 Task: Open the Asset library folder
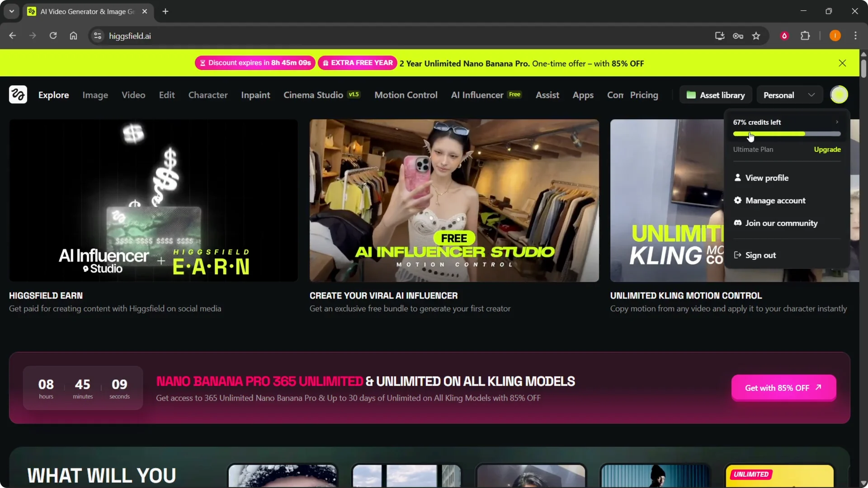716,95
